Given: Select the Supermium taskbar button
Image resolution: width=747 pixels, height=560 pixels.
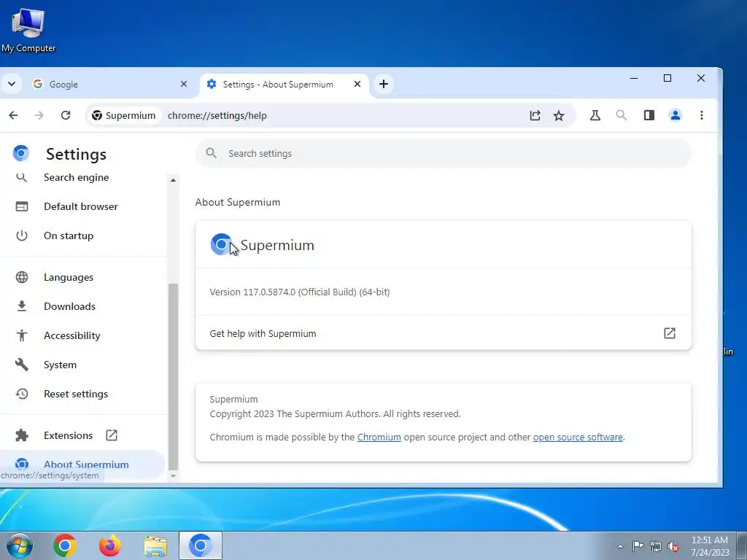Looking at the screenshot, I should 201,545.
